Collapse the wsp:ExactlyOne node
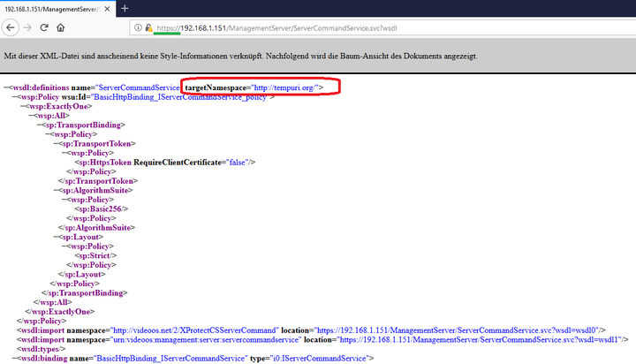This screenshot has width=636, height=364. click(24, 106)
